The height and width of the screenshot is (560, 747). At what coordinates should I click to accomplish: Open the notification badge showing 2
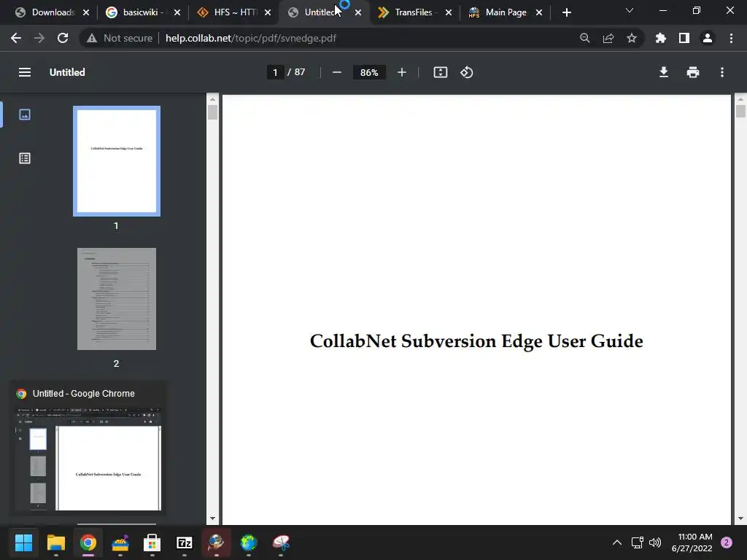(x=727, y=542)
